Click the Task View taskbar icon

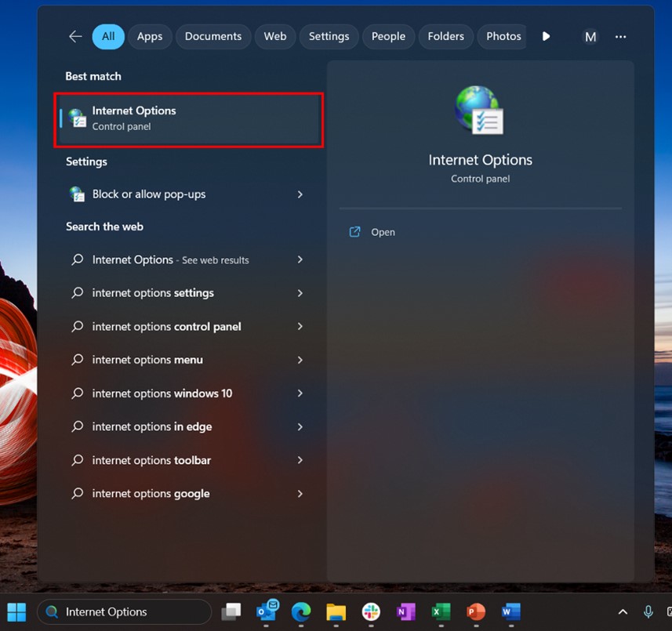point(231,611)
